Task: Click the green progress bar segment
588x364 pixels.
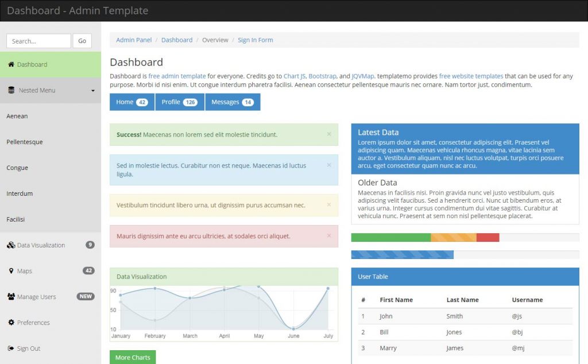Action: pyautogui.click(x=390, y=237)
